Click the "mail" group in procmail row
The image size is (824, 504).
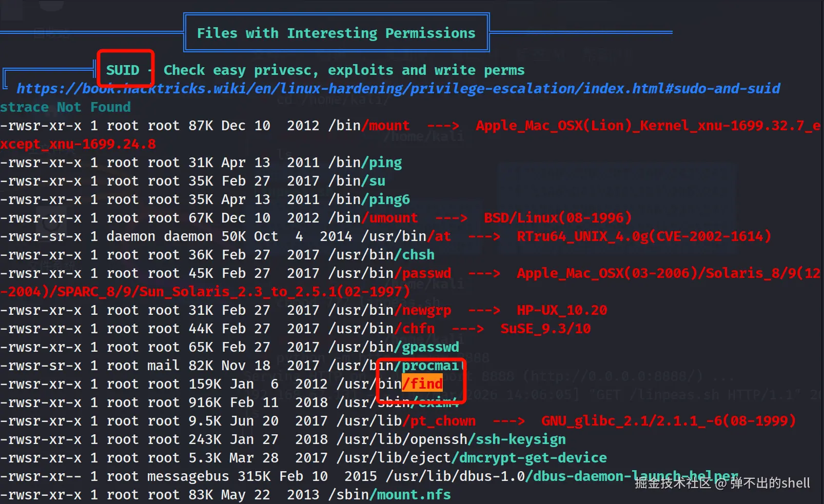164,366
